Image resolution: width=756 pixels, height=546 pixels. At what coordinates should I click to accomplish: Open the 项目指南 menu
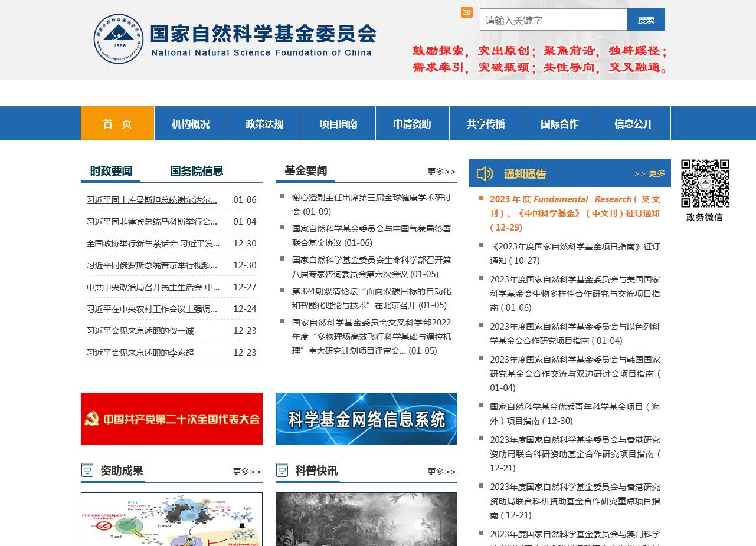point(338,123)
